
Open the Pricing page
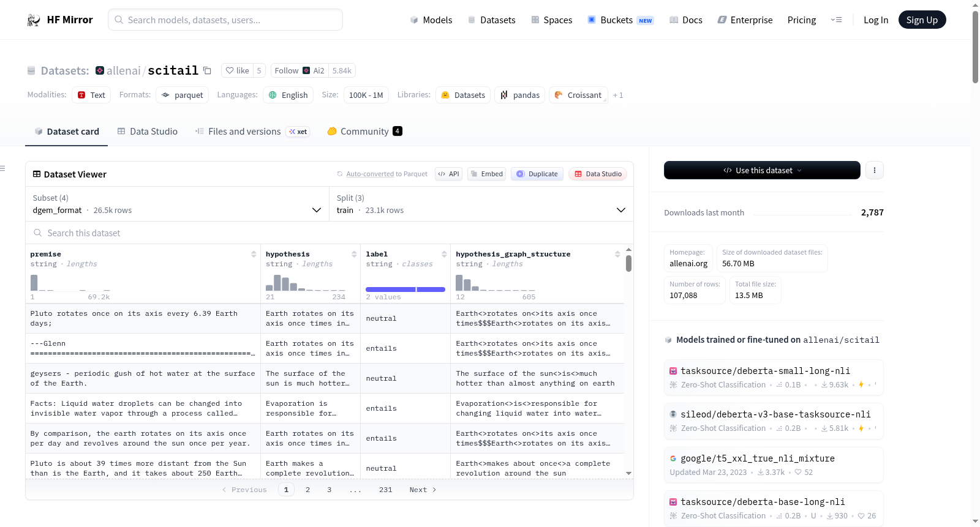[802, 20]
